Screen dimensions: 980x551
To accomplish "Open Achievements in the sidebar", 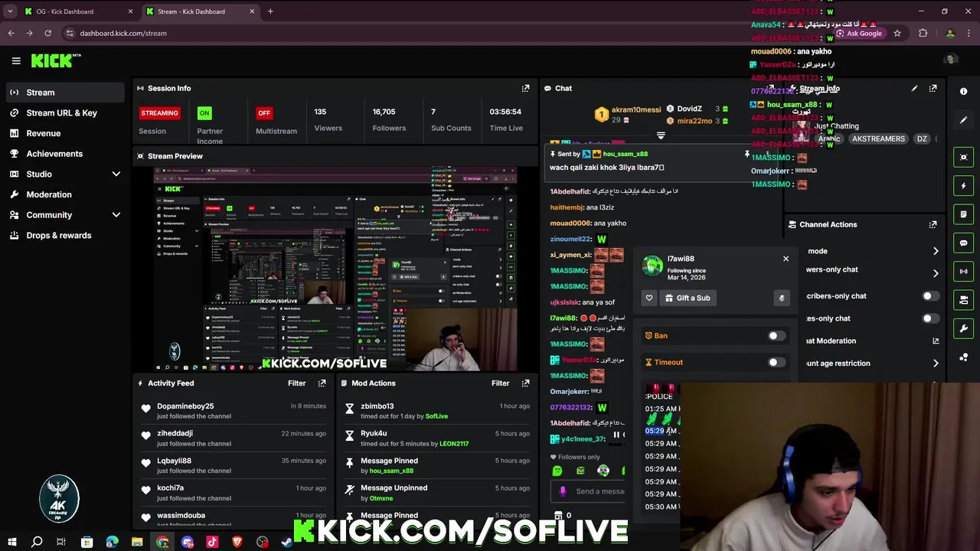I will point(64,154).
